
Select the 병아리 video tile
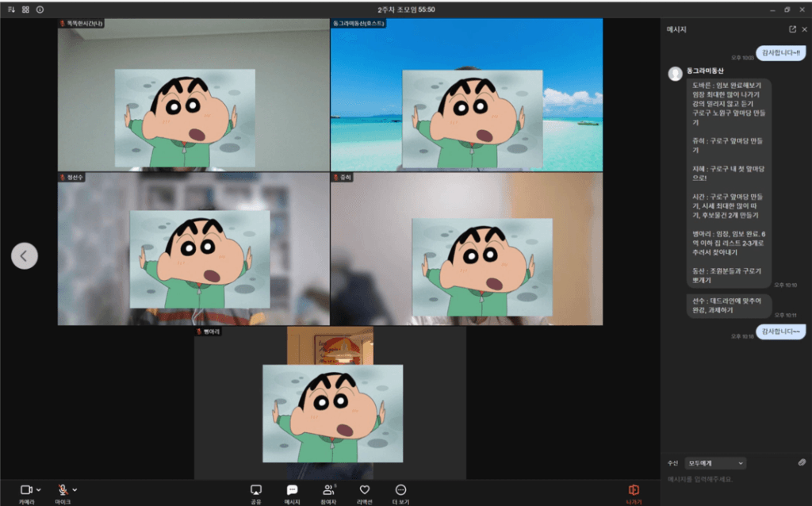[330, 402]
